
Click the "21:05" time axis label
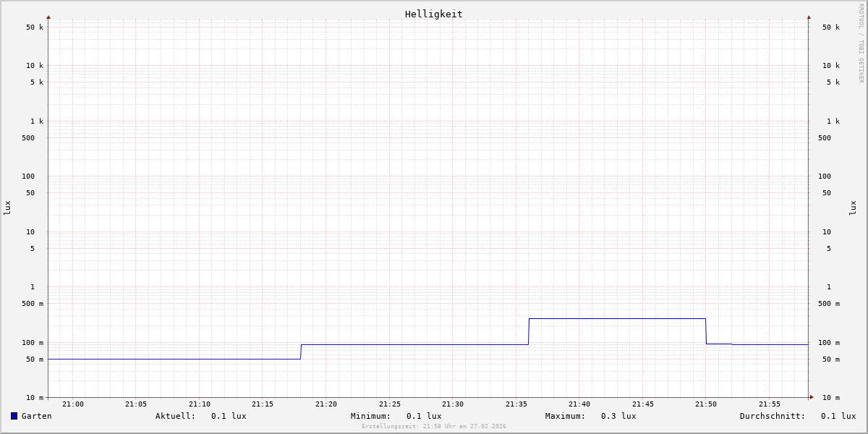tap(136, 404)
